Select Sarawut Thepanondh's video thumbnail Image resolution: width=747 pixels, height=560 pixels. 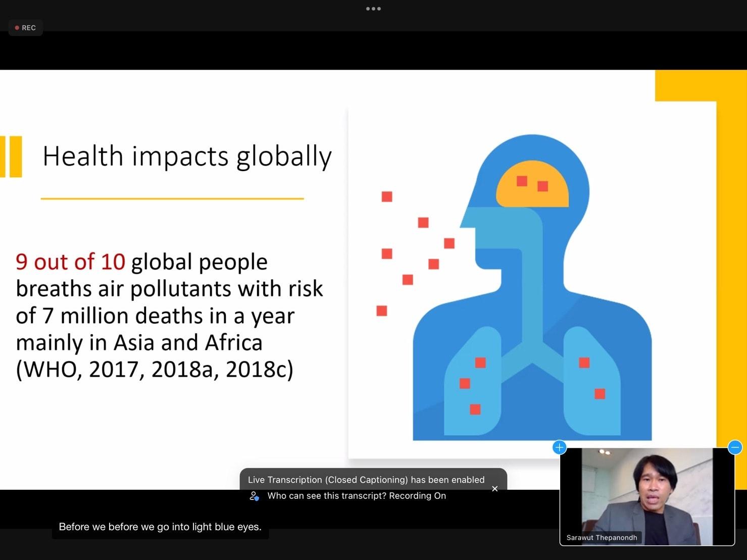pos(647,496)
